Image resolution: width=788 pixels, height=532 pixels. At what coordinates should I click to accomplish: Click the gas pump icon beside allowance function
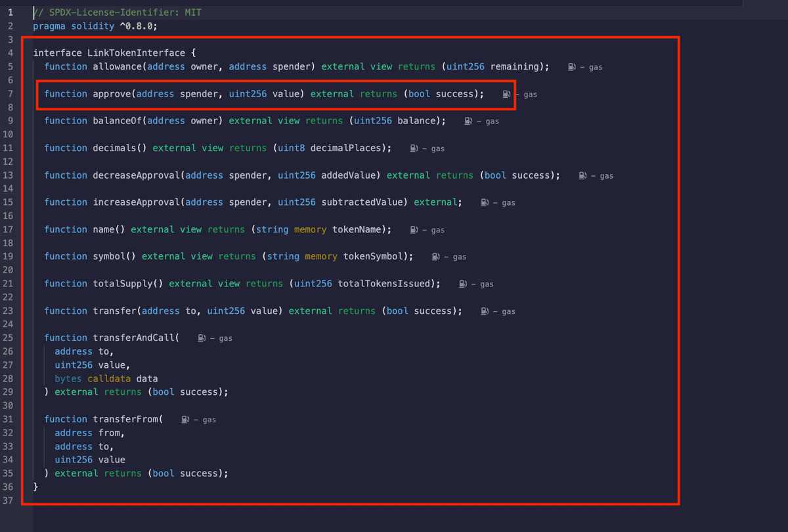tap(572, 67)
